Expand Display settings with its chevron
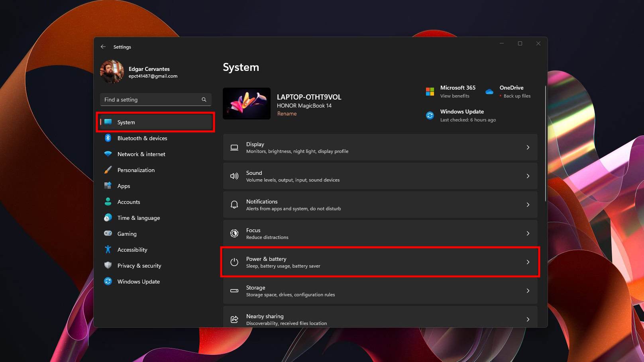644x362 pixels. 528,147
